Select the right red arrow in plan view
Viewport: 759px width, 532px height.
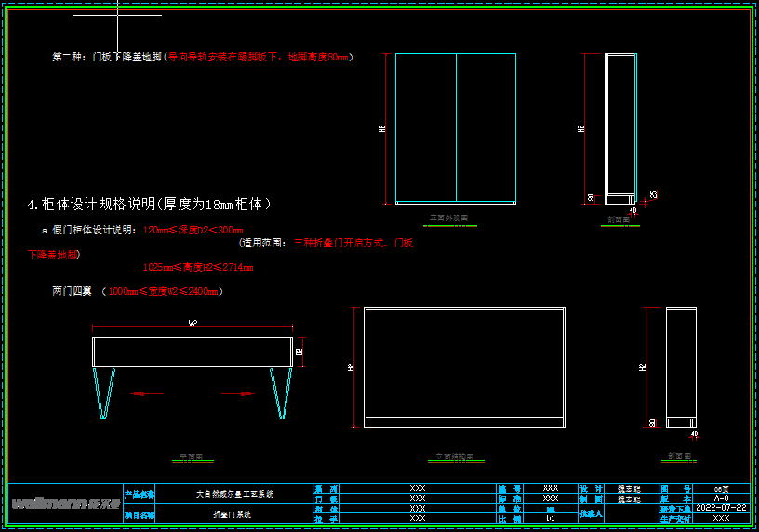pos(238,393)
